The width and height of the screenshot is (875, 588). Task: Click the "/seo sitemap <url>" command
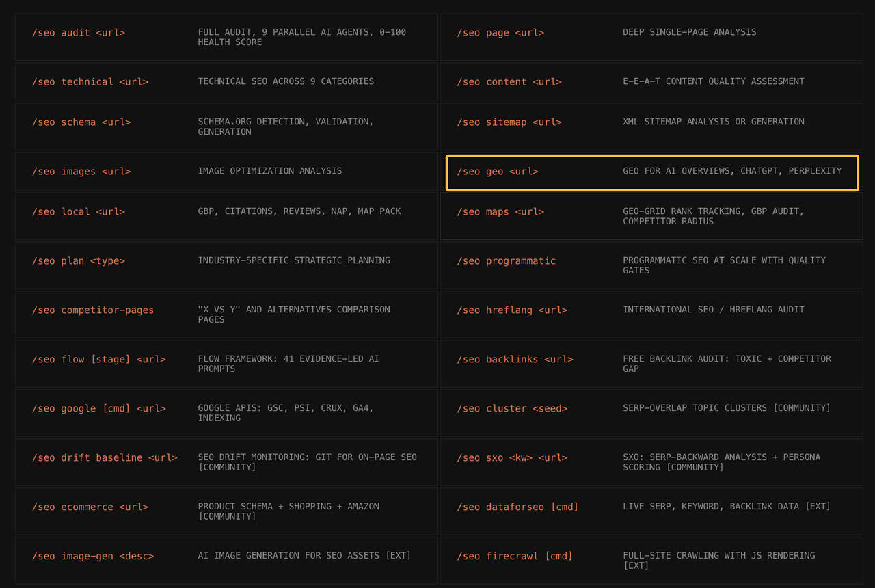tap(509, 122)
